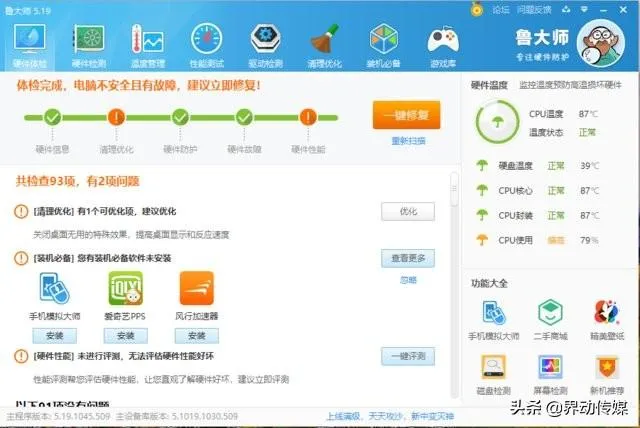Click the 共检查93项，有2项问题 summary text
The width and height of the screenshot is (640, 428).
78,181
